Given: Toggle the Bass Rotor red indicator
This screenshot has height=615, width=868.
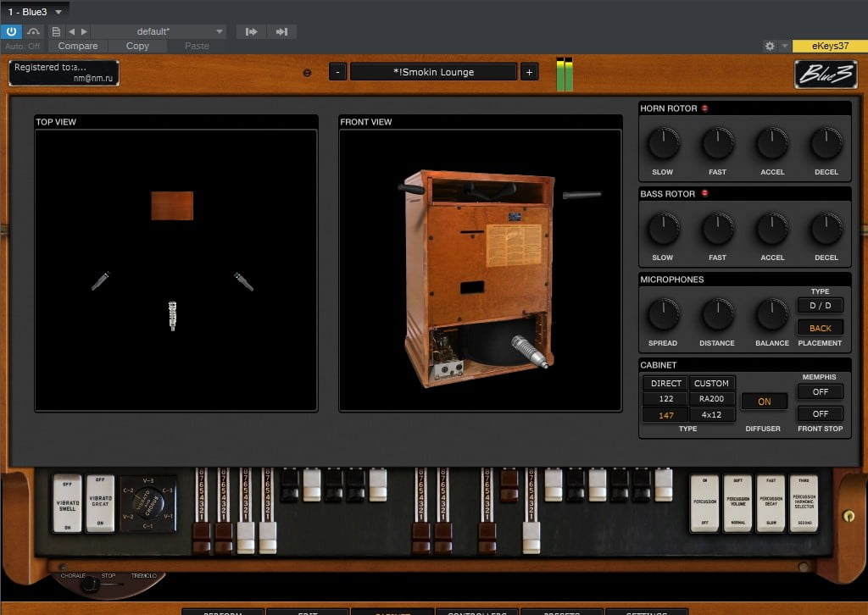Looking at the screenshot, I should point(704,194).
